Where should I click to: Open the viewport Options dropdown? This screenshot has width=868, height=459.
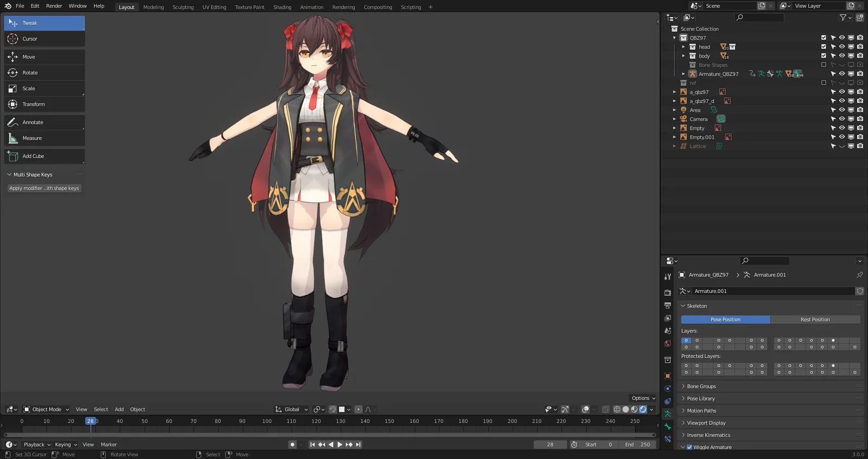(643, 398)
